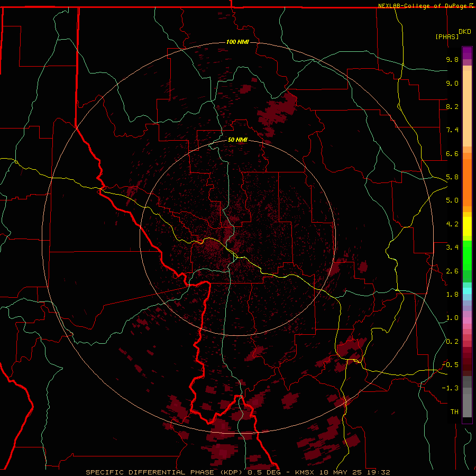
Task: Click the 100 NMI range ring label
Action: point(237,42)
